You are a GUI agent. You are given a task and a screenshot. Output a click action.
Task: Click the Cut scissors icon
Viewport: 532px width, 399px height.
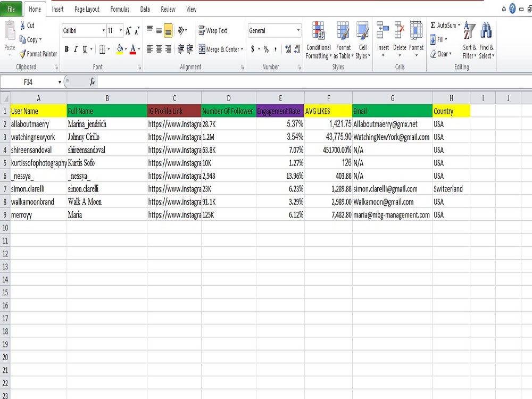pyautogui.click(x=22, y=25)
